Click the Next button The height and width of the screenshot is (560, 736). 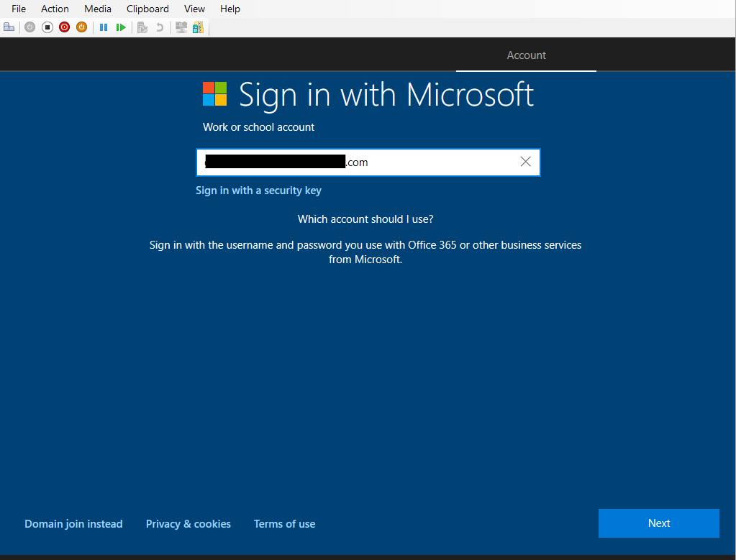click(658, 523)
